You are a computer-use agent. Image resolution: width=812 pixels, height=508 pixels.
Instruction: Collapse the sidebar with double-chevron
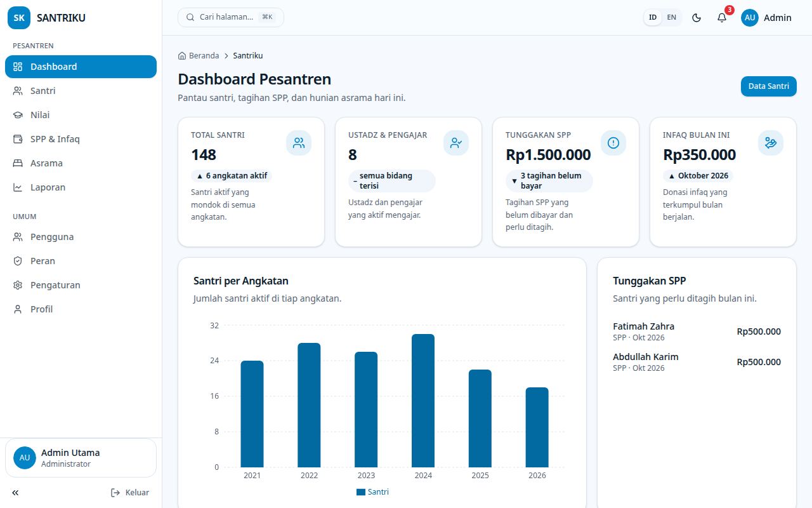pyautogui.click(x=15, y=493)
